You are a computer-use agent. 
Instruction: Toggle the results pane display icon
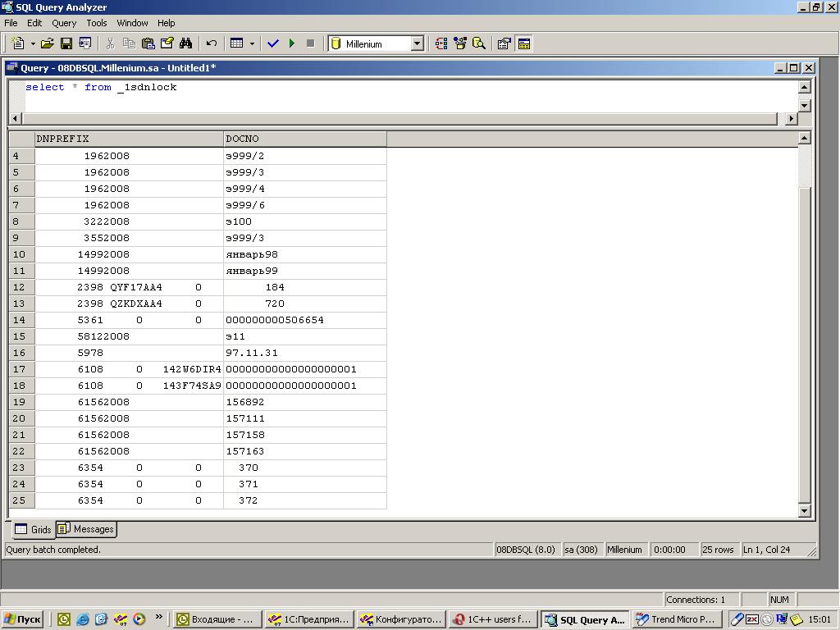524,43
